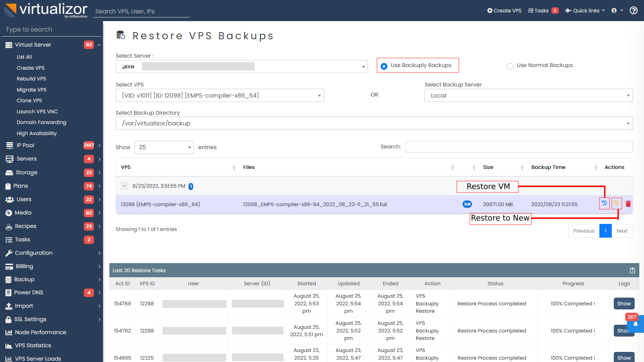Open the notification bell with 367 badge
The image size is (644, 362).
[x=636, y=324]
